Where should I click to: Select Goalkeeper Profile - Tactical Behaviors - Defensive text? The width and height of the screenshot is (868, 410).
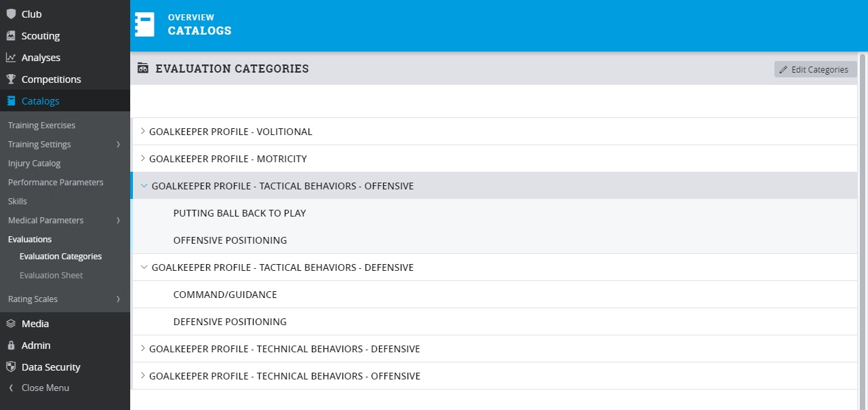pos(283,267)
